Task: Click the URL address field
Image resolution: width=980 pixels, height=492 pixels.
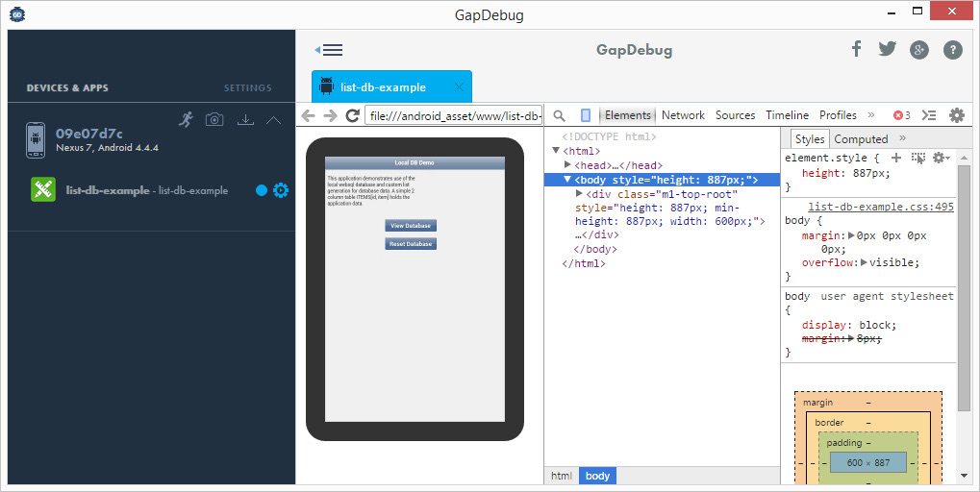Action: (454, 115)
